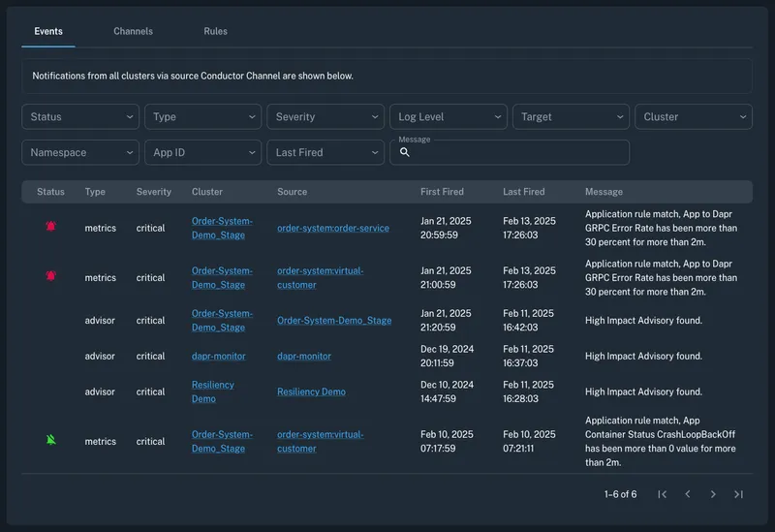Go to the first page of results
The height and width of the screenshot is (532, 775).
[663, 494]
